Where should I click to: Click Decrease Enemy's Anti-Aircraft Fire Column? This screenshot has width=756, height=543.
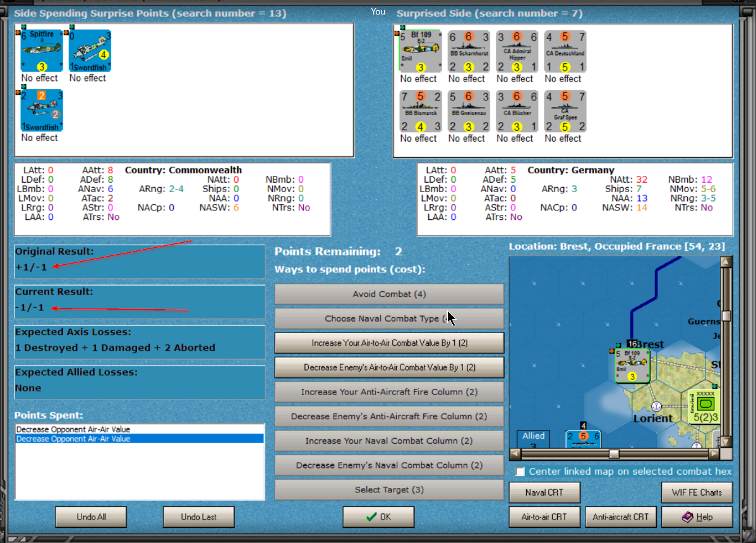click(x=389, y=416)
